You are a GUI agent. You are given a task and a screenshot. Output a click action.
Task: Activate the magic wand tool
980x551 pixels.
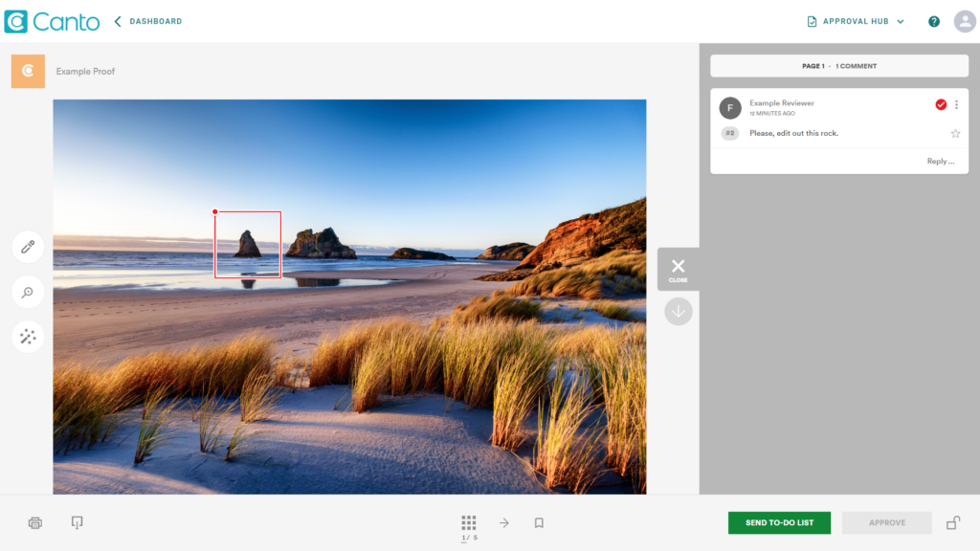28,337
